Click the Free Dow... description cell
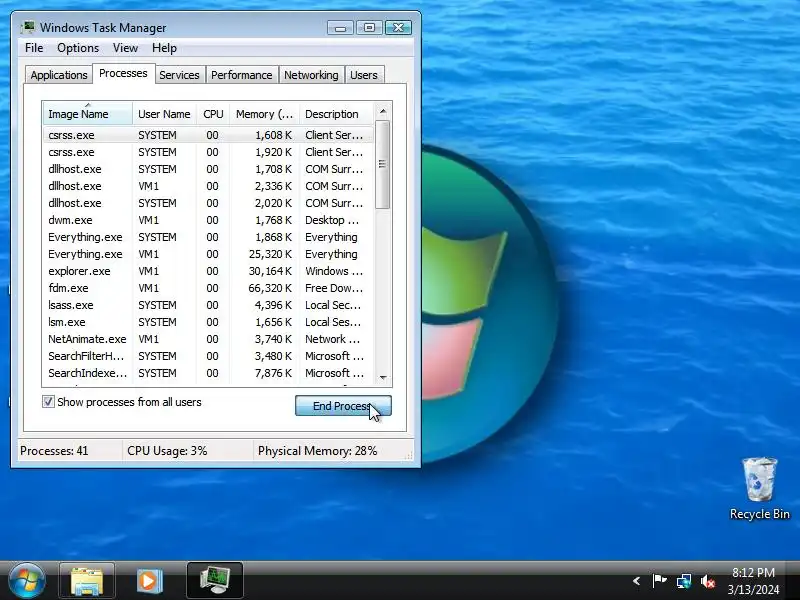 pyautogui.click(x=334, y=288)
